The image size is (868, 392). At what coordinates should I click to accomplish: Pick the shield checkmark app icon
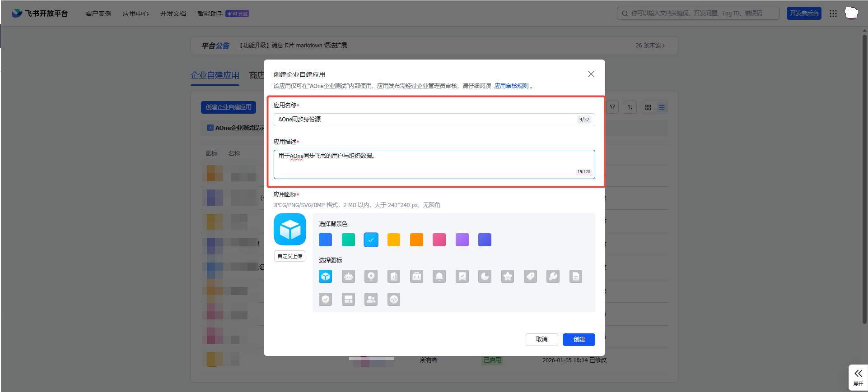(x=326, y=300)
